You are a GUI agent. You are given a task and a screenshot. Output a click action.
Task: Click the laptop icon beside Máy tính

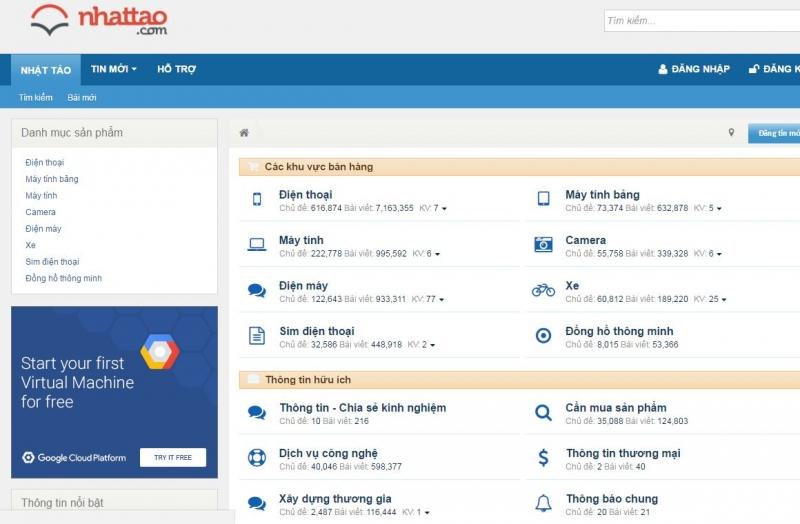pos(257,244)
